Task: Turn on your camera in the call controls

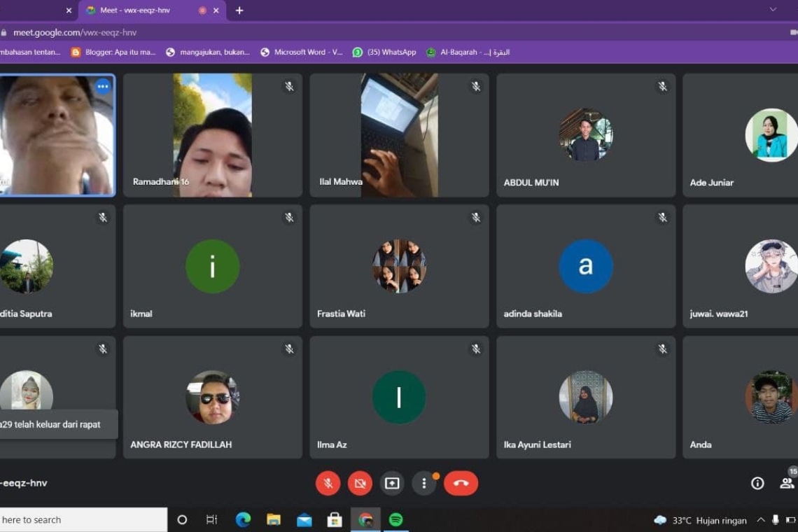Action: 360,483
